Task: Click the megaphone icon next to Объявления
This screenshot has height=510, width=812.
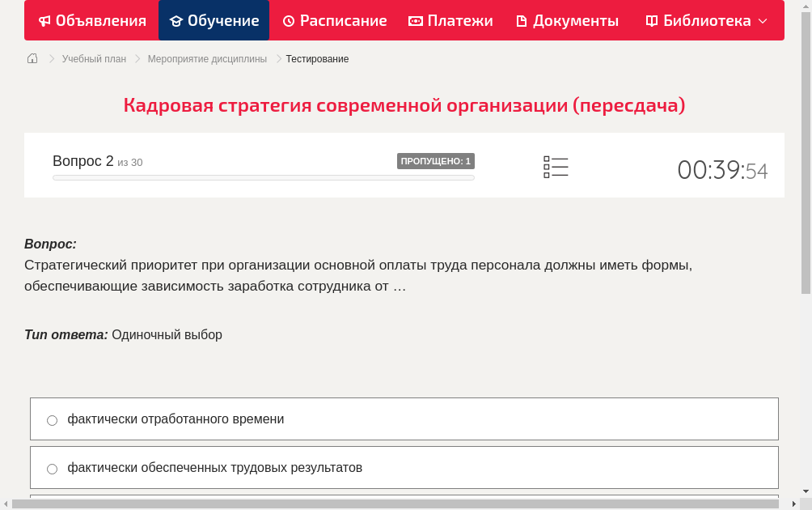Action: click(44, 20)
